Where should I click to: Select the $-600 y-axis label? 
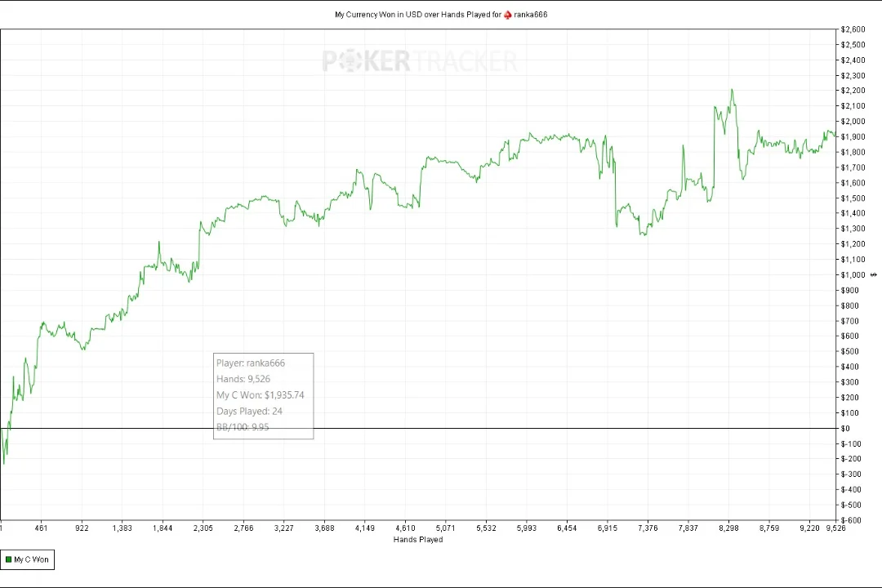[850, 520]
